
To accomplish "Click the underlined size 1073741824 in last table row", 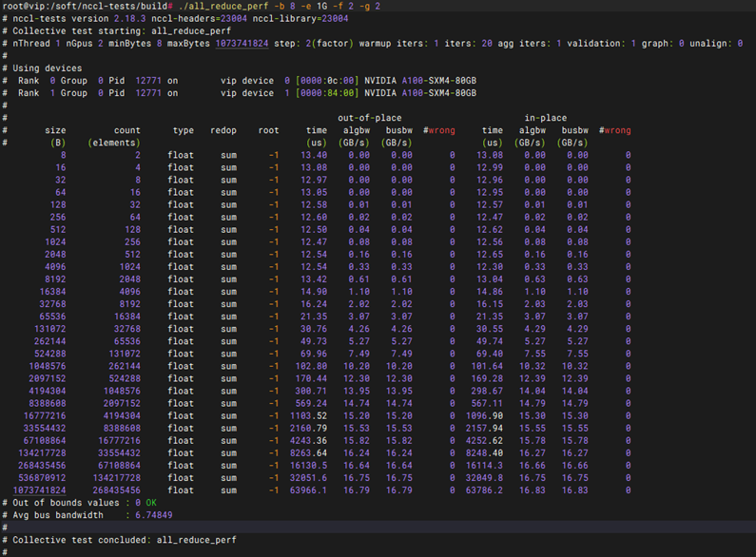I will 40,490.
